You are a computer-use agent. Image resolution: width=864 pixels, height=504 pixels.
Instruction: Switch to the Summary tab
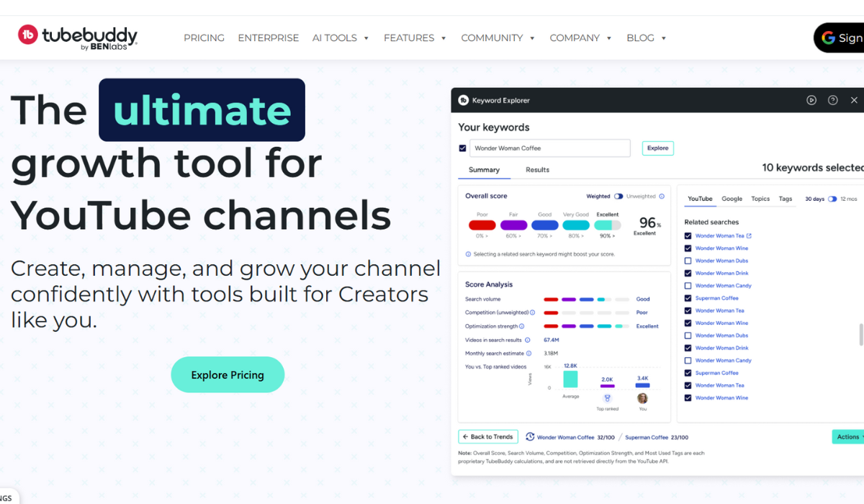pos(484,170)
